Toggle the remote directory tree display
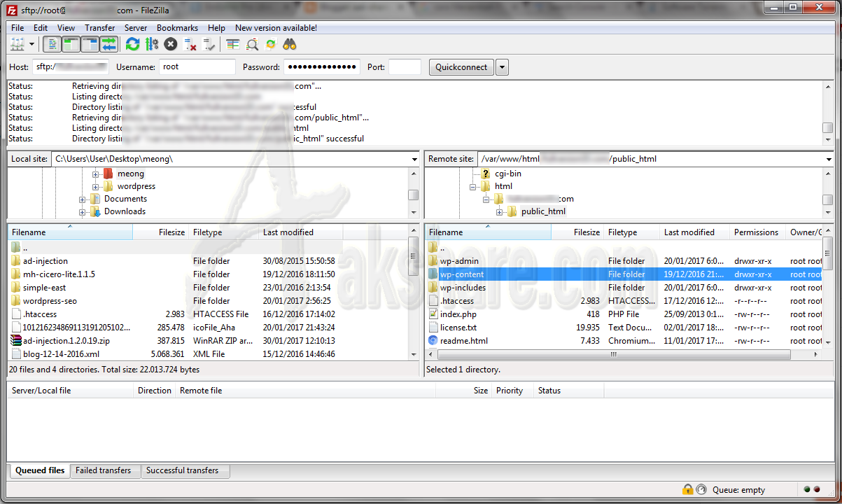This screenshot has width=842, height=504. coord(90,45)
